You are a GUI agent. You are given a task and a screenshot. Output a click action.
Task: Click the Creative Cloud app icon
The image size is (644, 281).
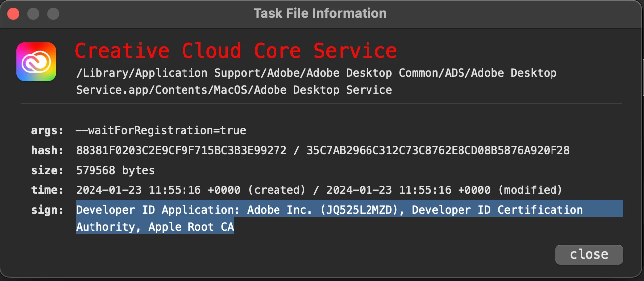pyautogui.click(x=36, y=62)
